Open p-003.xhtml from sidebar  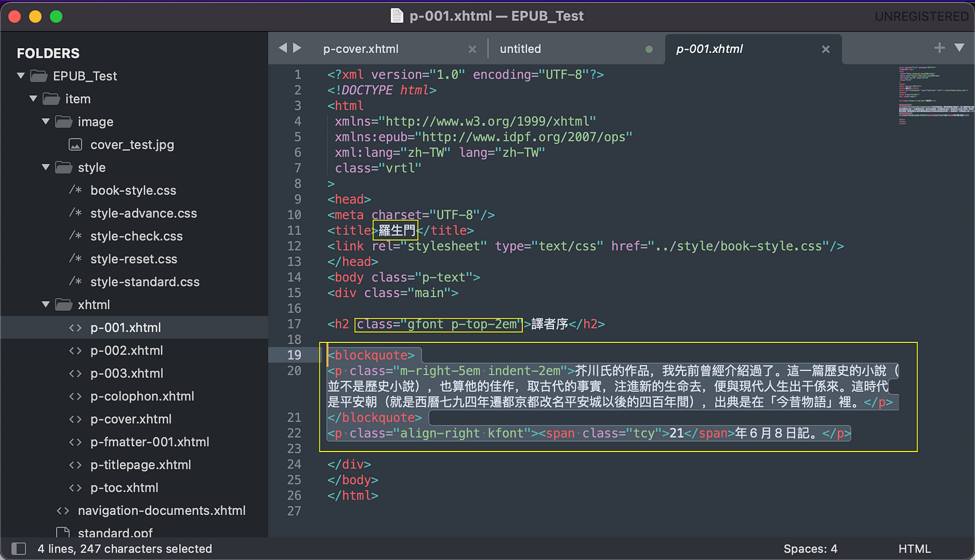pos(127,374)
